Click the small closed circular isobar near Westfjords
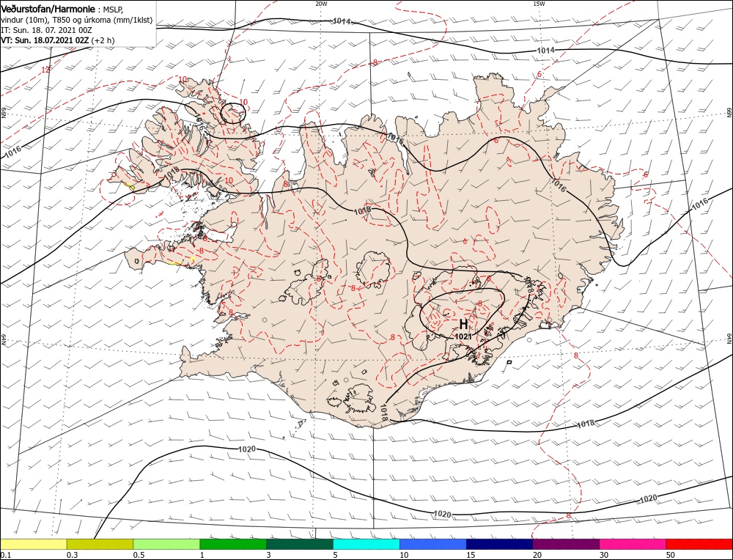 point(233,113)
